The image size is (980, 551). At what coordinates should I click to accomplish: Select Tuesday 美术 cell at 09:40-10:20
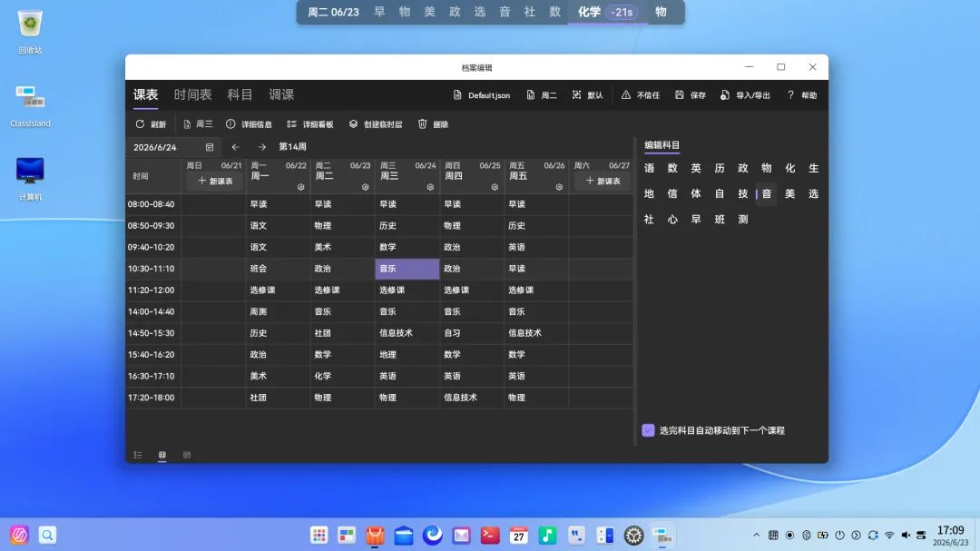342,247
